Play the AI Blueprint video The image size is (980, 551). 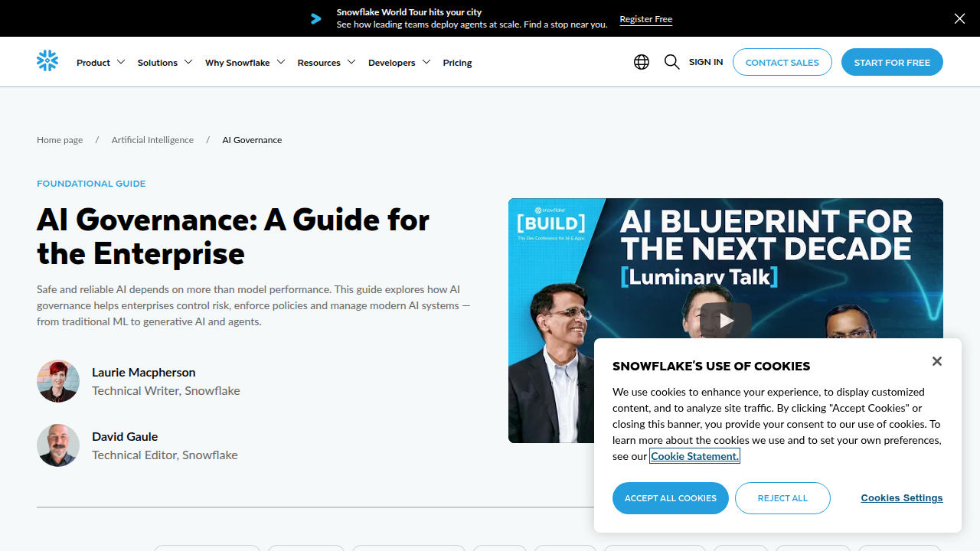click(x=726, y=321)
